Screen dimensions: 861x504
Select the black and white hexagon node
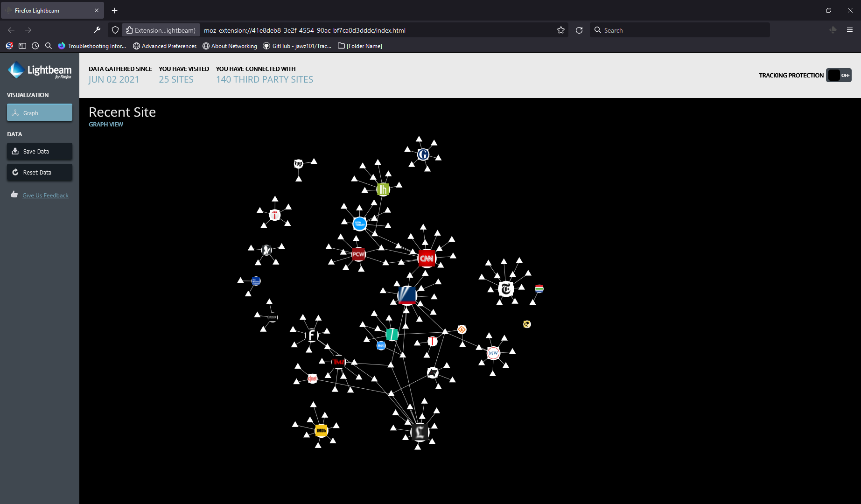433,373
